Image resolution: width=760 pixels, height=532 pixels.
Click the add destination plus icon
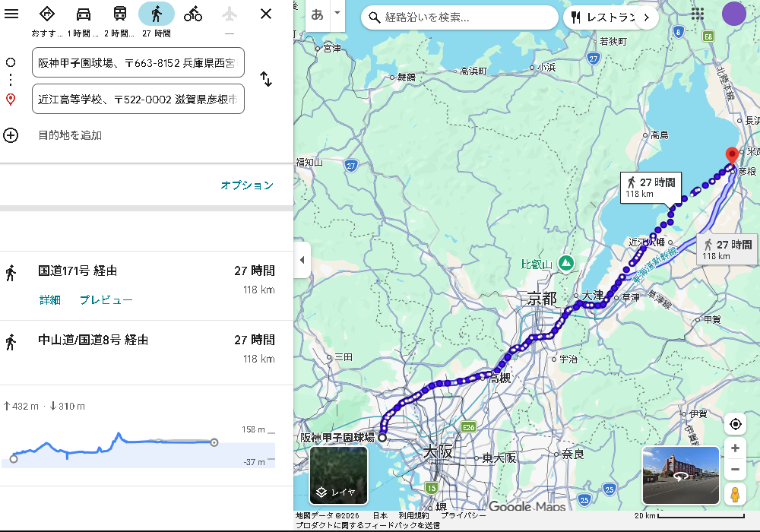pos(11,135)
